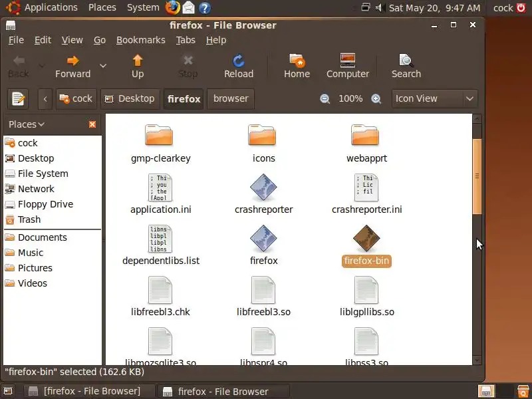Open the Bookmarks menu
The image size is (532, 399).
pos(141,40)
